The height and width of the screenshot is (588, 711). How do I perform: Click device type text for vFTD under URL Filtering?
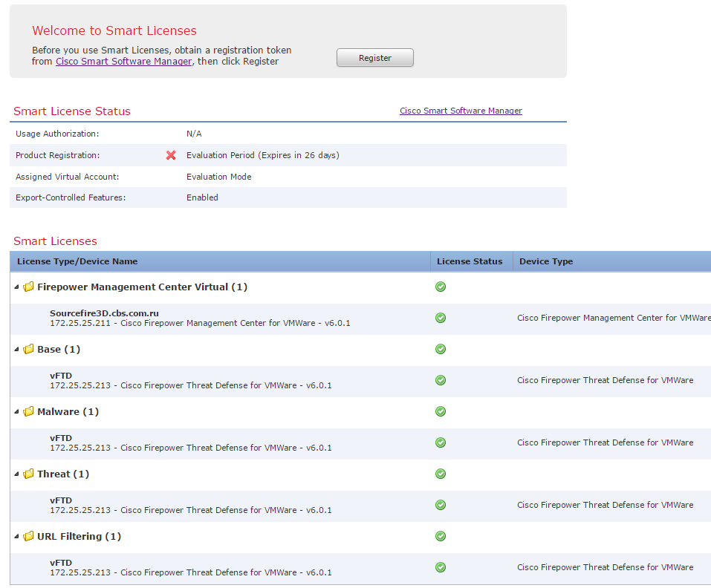click(x=605, y=567)
